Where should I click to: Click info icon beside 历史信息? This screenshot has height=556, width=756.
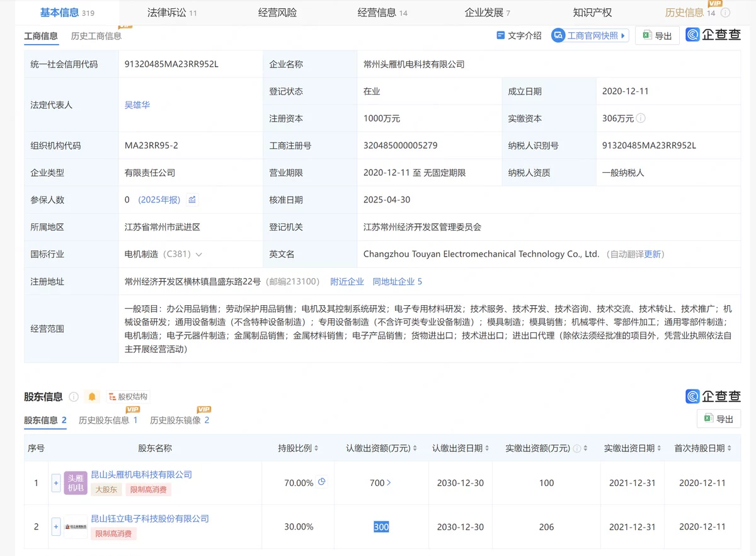coord(726,13)
